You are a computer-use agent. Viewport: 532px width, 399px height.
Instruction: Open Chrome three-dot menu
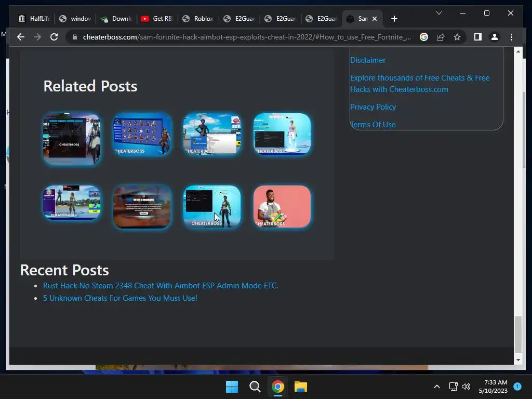[511, 37]
